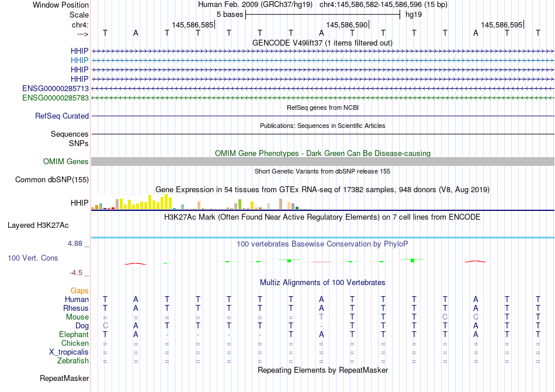The height and width of the screenshot is (392, 555).
Task: Click the HHIP label beside the GTEx bar chart
Action: point(79,203)
